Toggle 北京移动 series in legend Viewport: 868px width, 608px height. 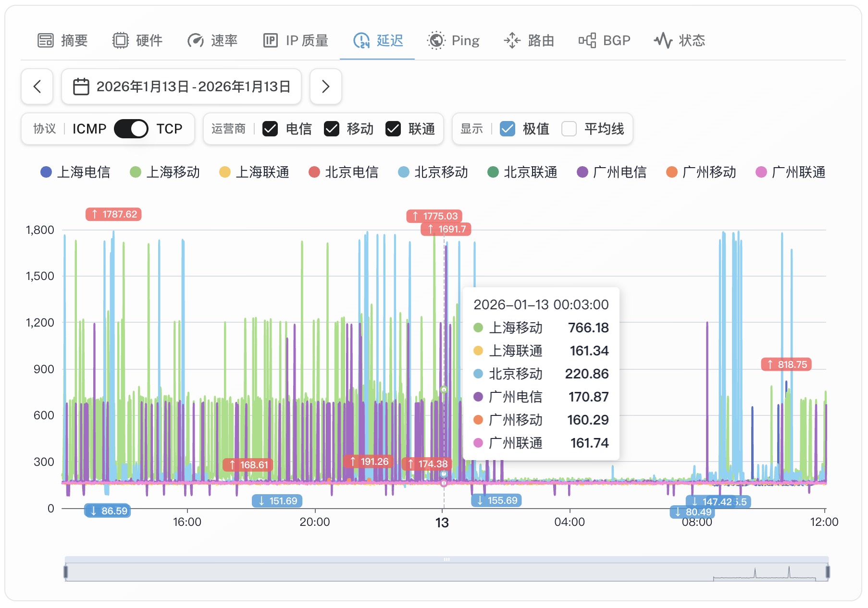point(433,172)
